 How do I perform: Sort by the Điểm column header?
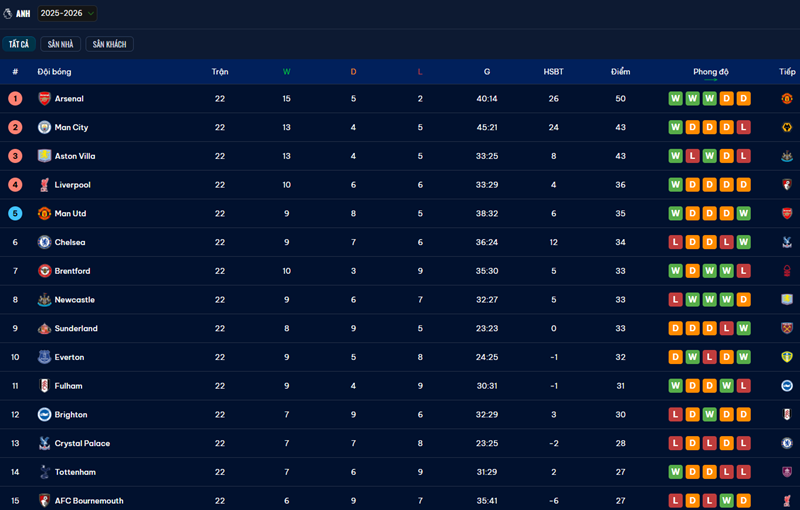click(621, 72)
